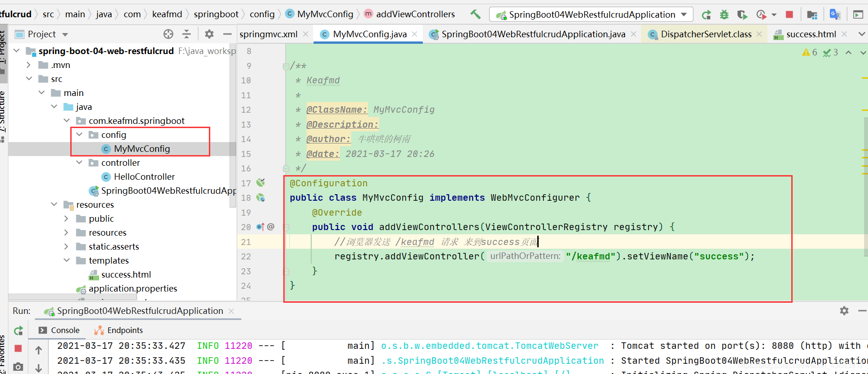Viewport: 868px width, 374px height.
Task: Switch to springmvc.xml tab
Action: 268,34
